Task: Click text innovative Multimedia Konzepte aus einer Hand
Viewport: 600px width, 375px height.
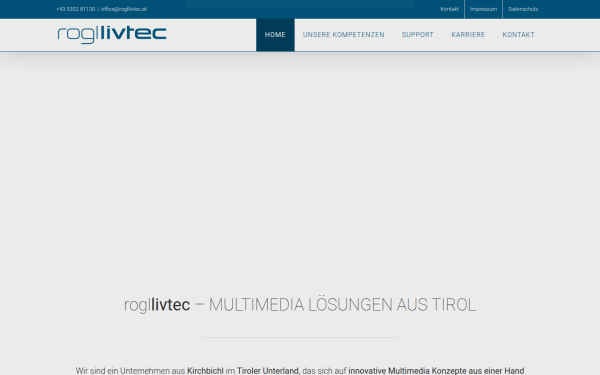Action: pos(436,371)
